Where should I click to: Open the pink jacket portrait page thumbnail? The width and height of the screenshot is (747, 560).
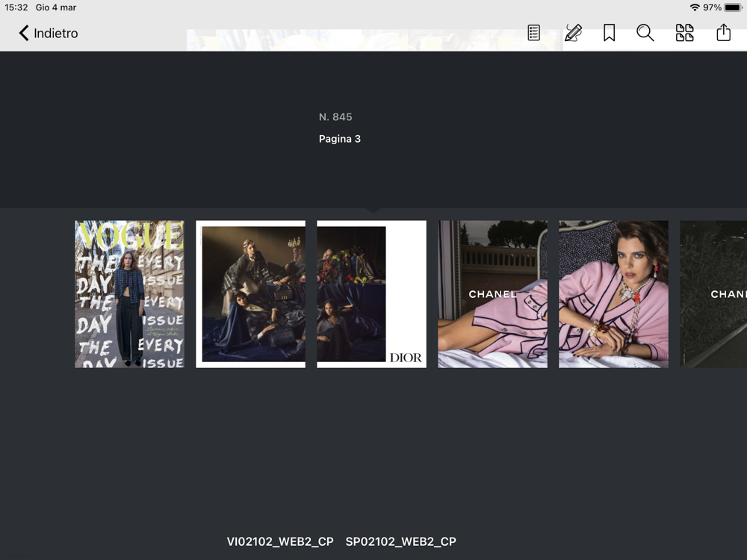(613, 293)
